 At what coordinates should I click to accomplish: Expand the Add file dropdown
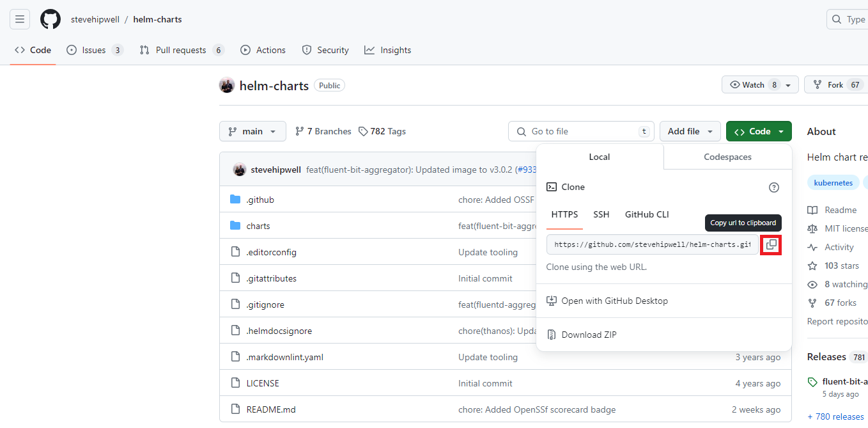[690, 131]
